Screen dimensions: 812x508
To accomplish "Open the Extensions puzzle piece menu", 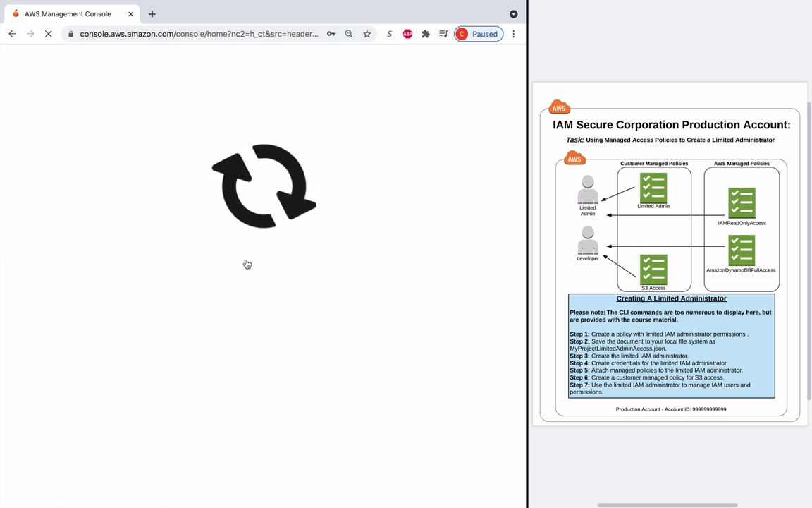I will point(426,34).
